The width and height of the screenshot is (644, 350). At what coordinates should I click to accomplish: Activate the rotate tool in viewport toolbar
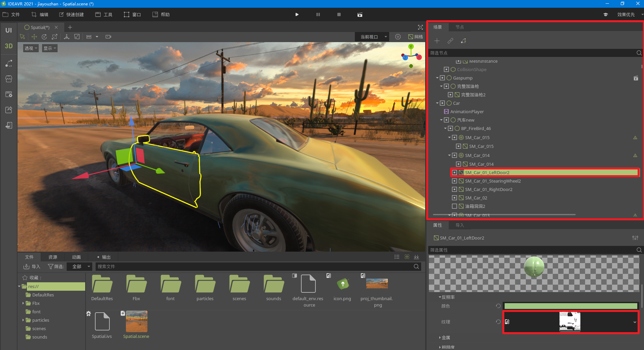[x=44, y=37]
